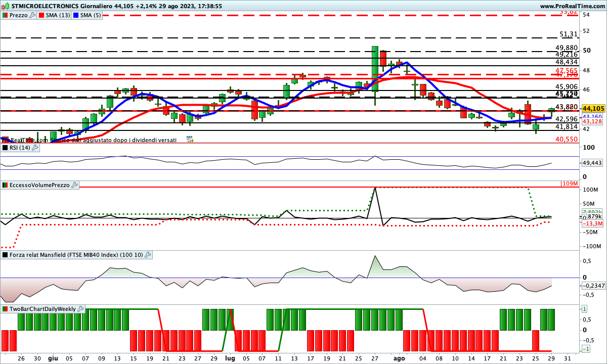
Task: Click the Forza relat Mansfield black swatch
Action: (5, 255)
